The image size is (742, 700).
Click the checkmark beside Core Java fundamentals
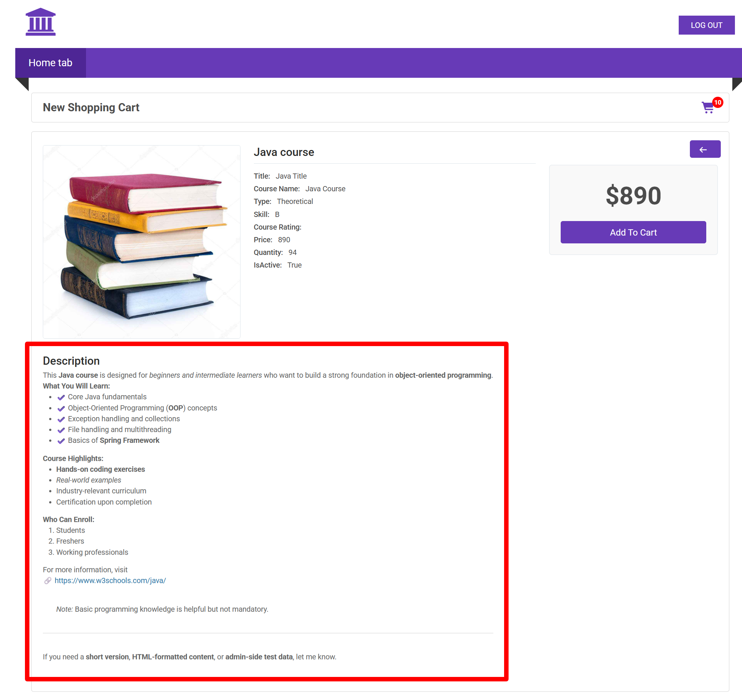click(61, 397)
